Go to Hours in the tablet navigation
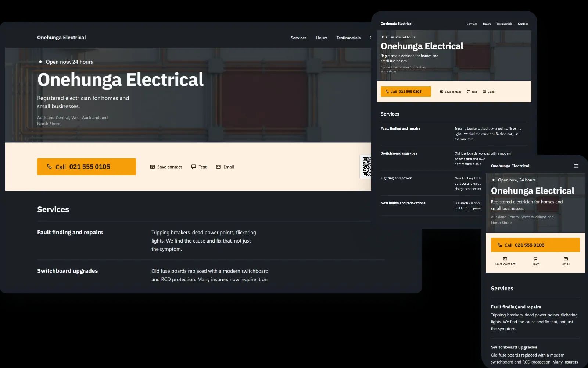588x368 pixels. click(x=487, y=24)
